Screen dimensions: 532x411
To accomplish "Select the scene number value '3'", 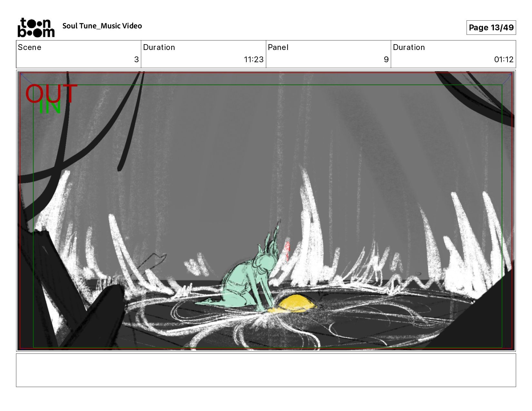I will click(x=136, y=60).
